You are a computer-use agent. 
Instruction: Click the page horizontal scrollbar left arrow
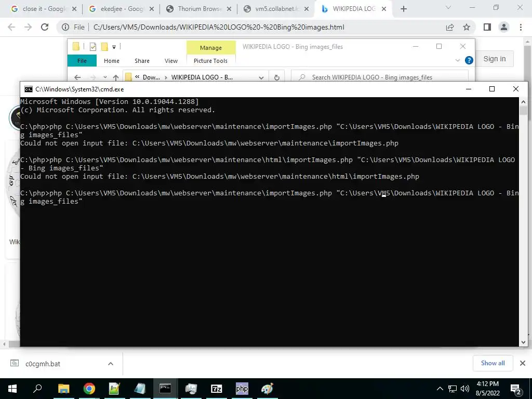(x=4, y=344)
